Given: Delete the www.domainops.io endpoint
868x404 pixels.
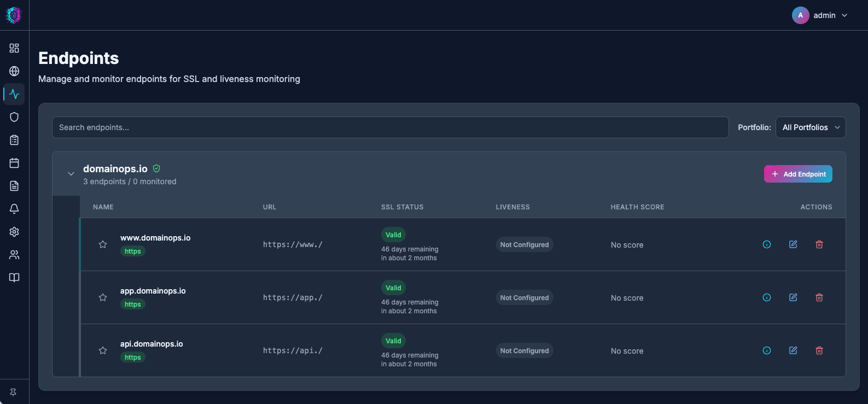Looking at the screenshot, I should [x=819, y=244].
